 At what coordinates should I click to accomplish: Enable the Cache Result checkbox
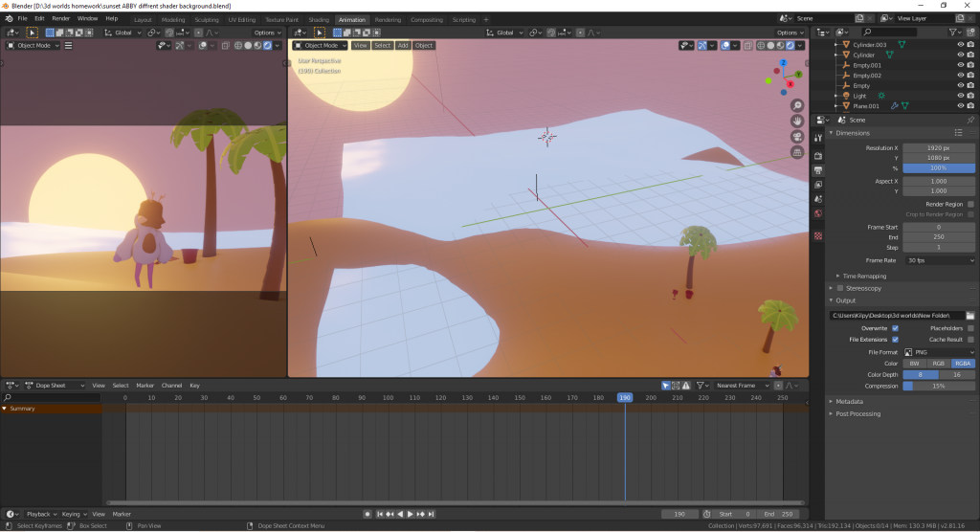pyautogui.click(x=970, y=340)
